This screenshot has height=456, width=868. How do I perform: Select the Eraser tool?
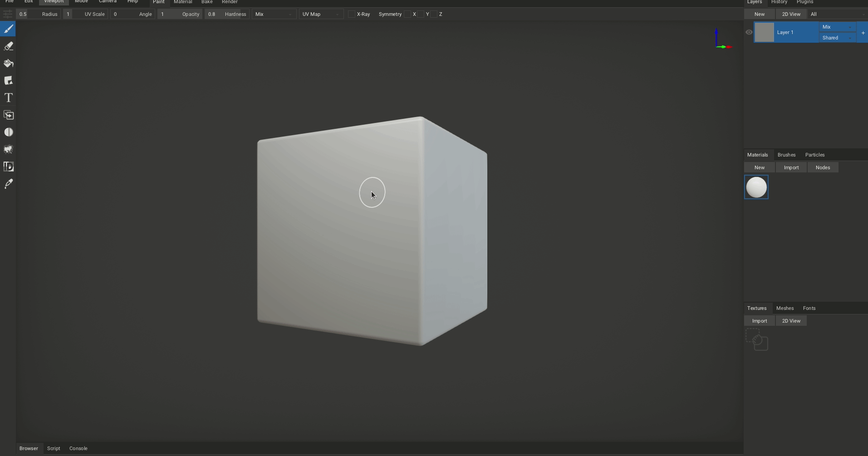8,46
